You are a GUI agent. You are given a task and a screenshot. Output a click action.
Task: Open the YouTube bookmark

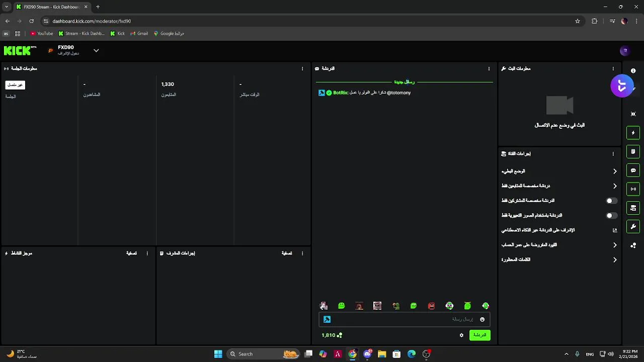[x=42, y=34]
